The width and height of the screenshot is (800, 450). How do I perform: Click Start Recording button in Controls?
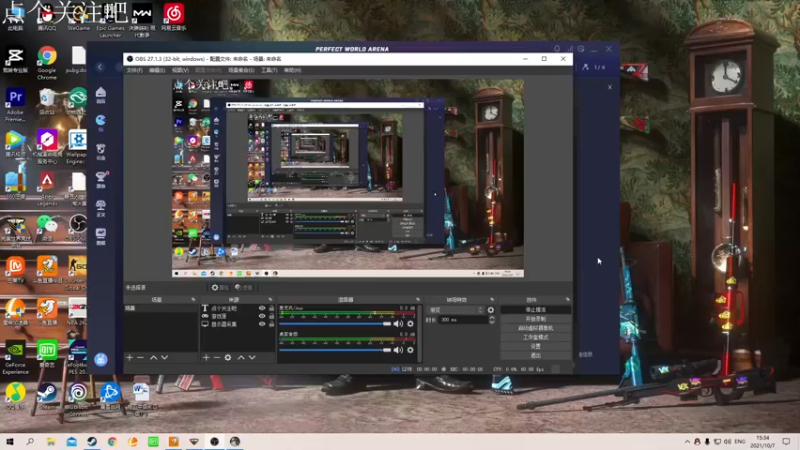(536, 319)
